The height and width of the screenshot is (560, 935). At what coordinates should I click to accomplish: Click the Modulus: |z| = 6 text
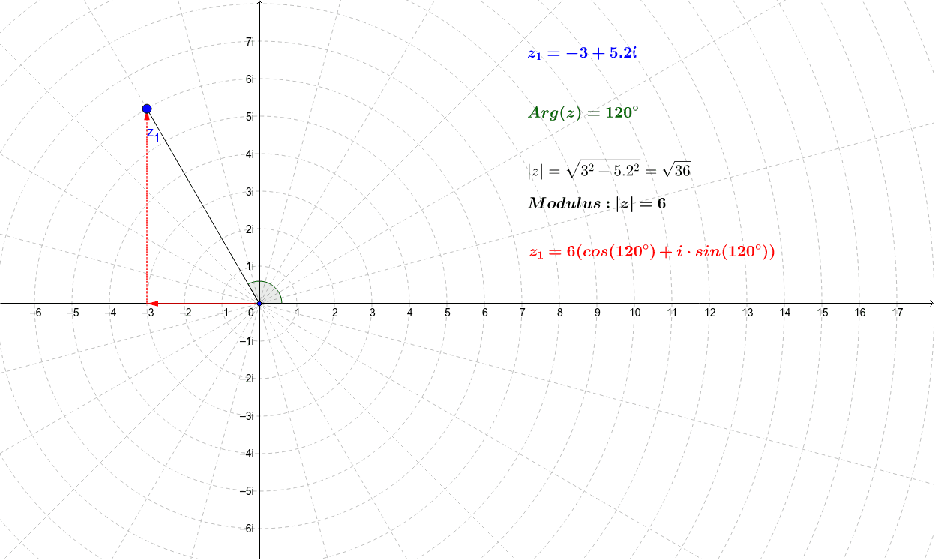[597, 203]
